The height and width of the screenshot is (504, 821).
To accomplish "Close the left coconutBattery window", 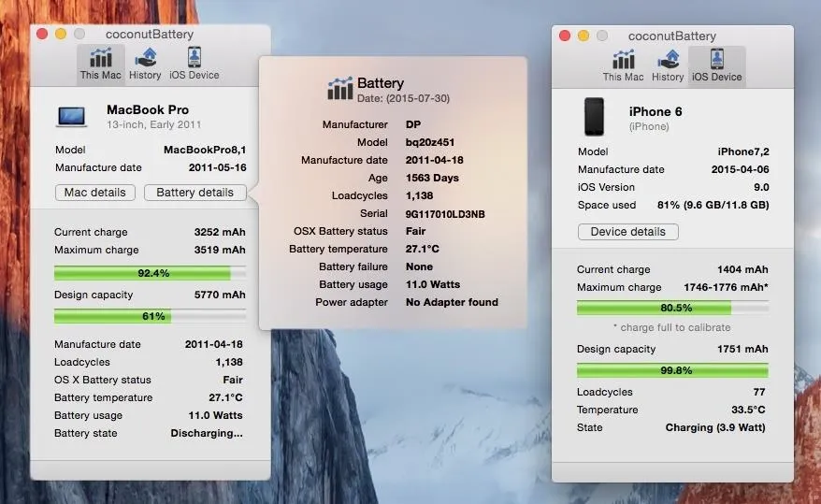I will 42,34.
